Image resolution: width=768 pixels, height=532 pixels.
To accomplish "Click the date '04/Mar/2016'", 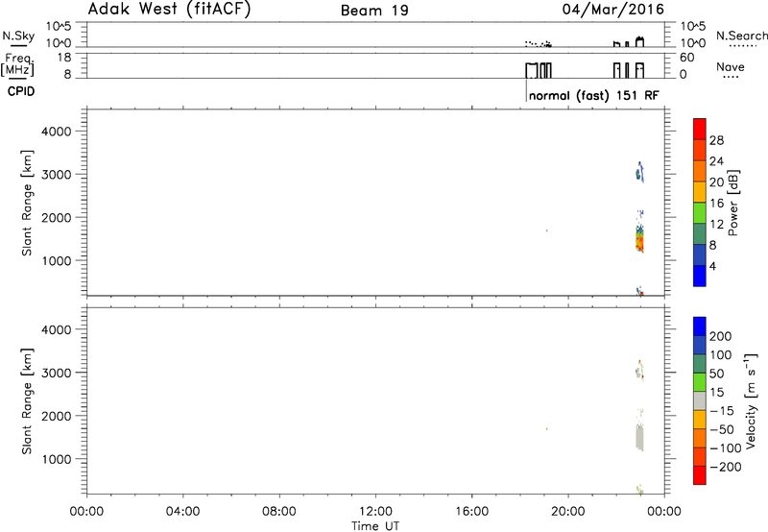I will [612, 10].
